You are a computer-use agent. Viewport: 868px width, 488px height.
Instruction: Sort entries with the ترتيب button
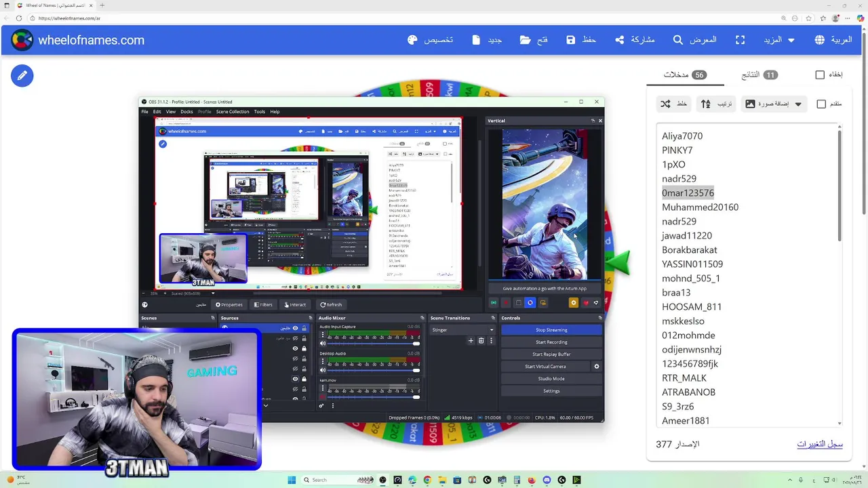click(716, 104)
